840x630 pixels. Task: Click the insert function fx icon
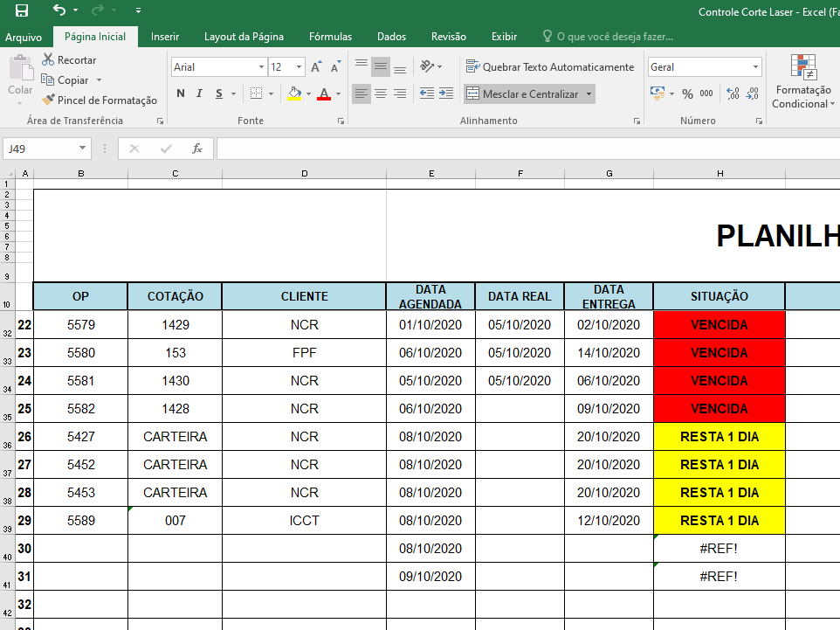click(x=196, y=149)
